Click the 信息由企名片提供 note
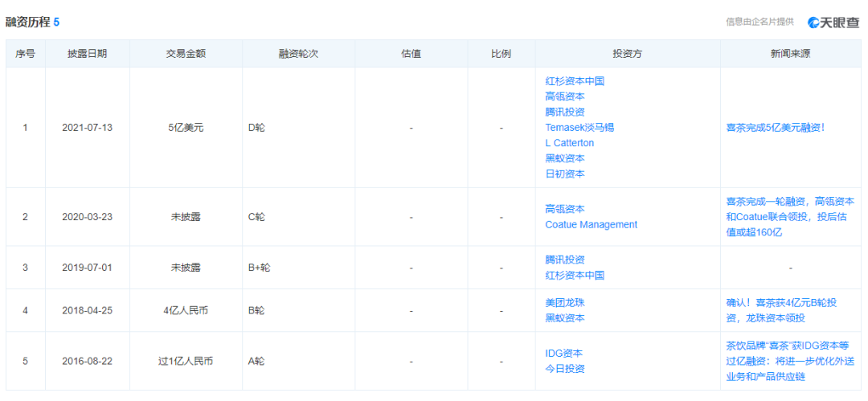Viewport: 868px width, 401px height. pos(759,23)
